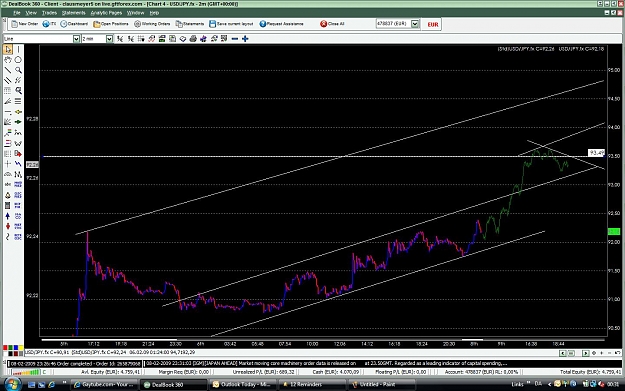This screenshot has width=625, height=391.
Task: Click the red EUR button
Action: pos(432,24)
